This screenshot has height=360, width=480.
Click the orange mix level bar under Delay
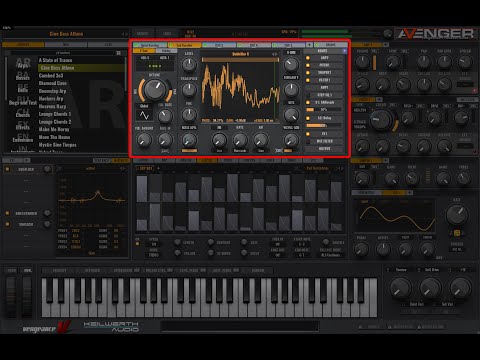tap(316, 125)
